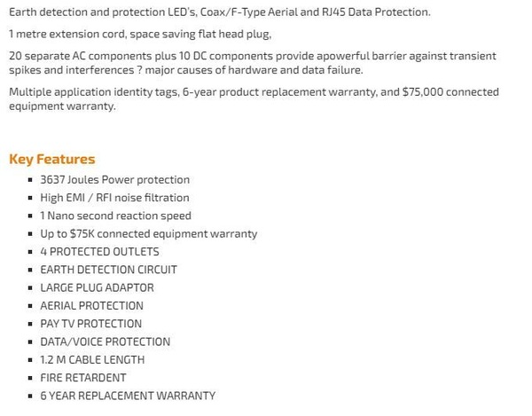Click the 4 PROTECTED OUTLETS item

click(x=99, y=251)
